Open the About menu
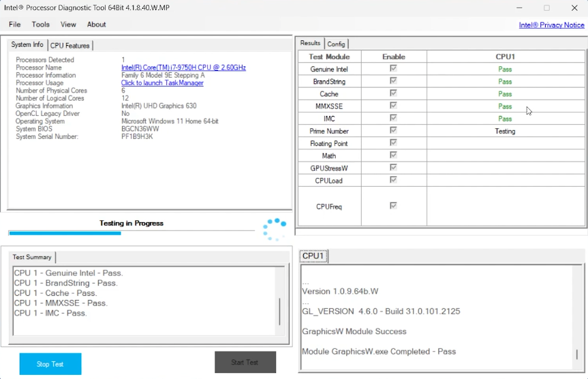 [x=97, y=25]
